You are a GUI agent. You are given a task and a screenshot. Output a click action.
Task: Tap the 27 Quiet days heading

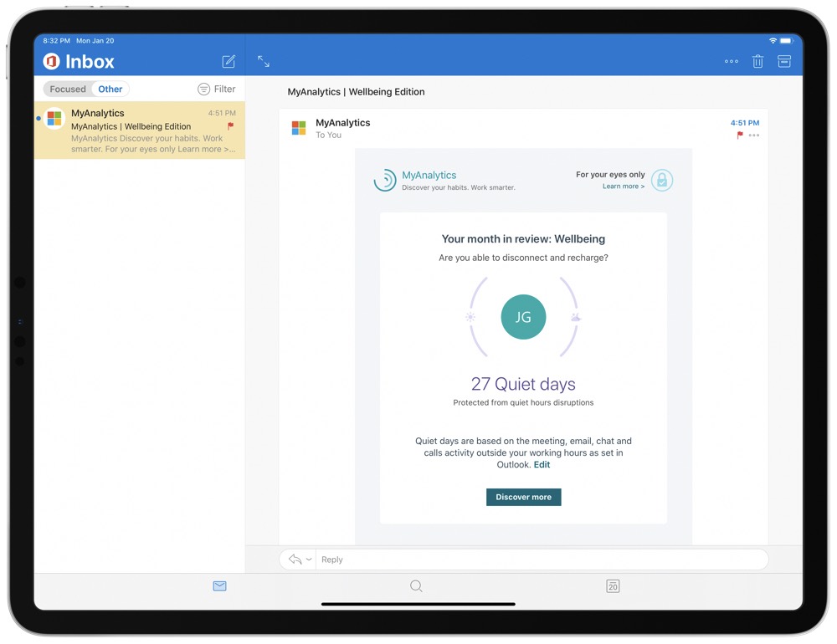click(523, 384)
